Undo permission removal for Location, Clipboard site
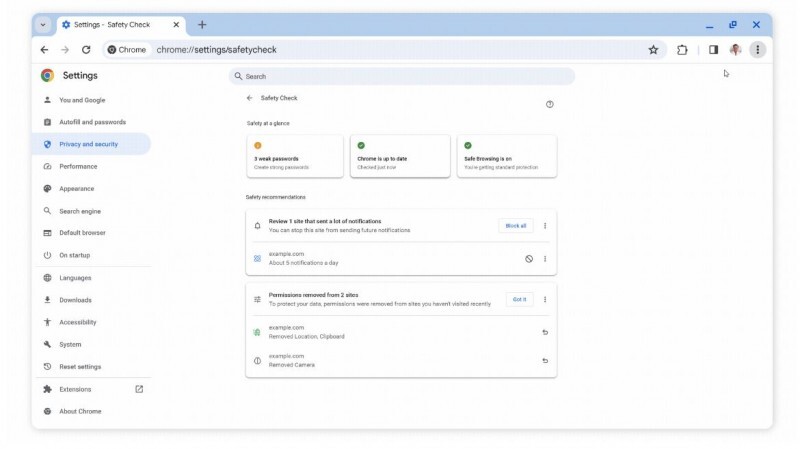The image size is (800, 449). (x=545, y=332)
